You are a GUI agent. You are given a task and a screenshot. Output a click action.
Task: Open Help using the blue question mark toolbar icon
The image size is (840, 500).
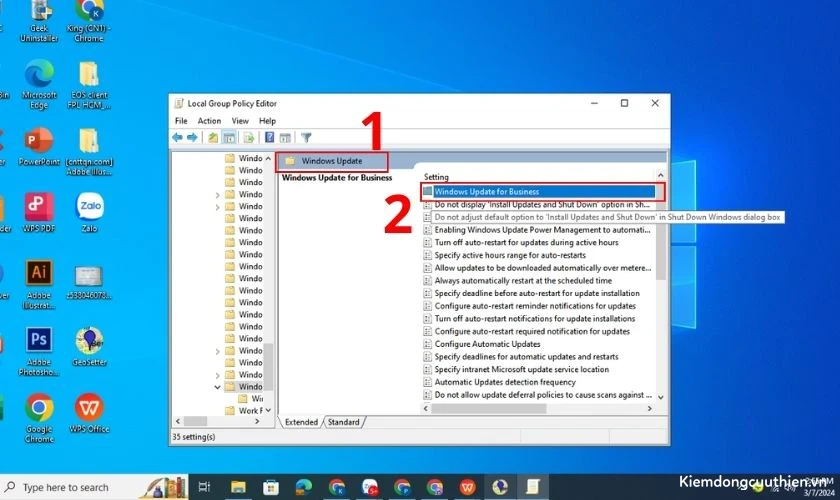(x=269, y=138)
